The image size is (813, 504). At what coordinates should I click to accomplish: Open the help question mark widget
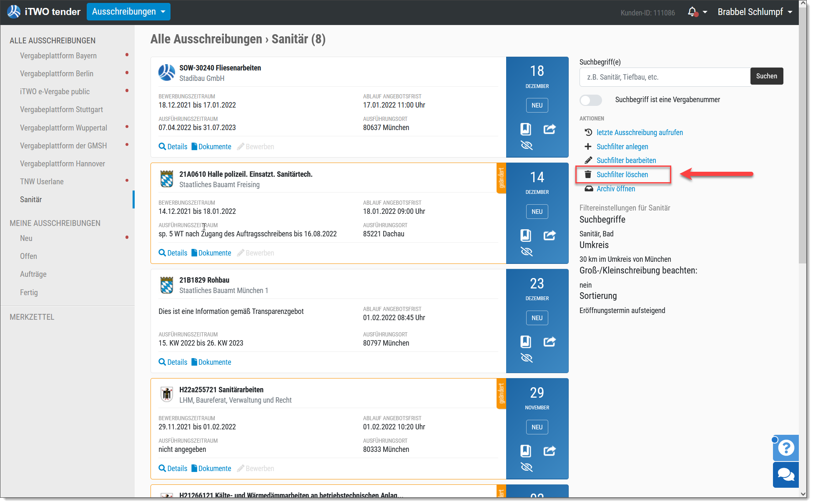pos(786,448)
